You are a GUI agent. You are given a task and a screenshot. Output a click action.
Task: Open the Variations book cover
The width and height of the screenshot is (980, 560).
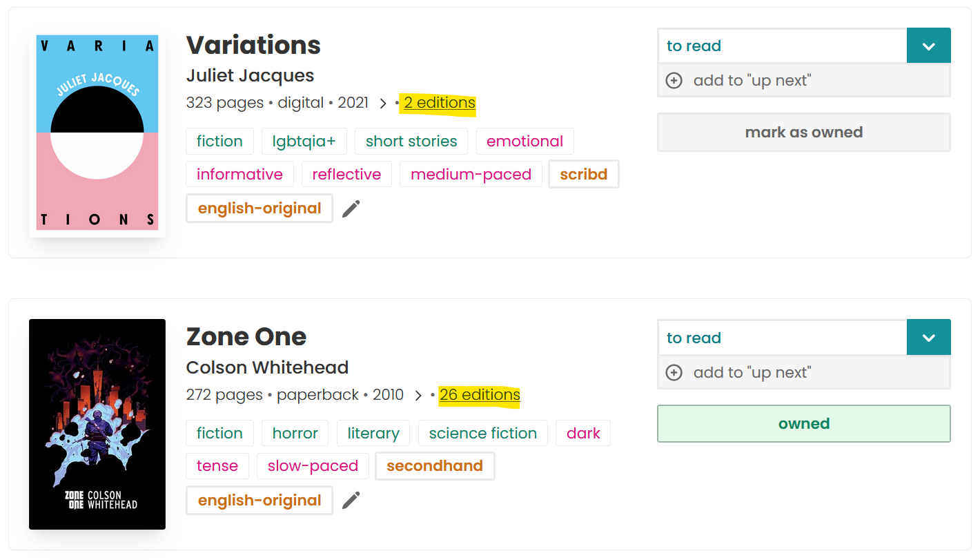coord(97,133)
